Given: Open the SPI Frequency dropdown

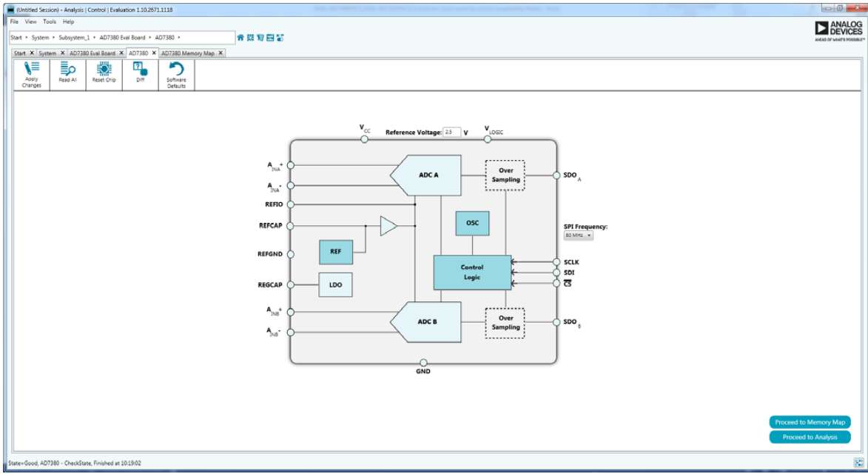Looking at the screenshot, I should click(x=579, y=236).
